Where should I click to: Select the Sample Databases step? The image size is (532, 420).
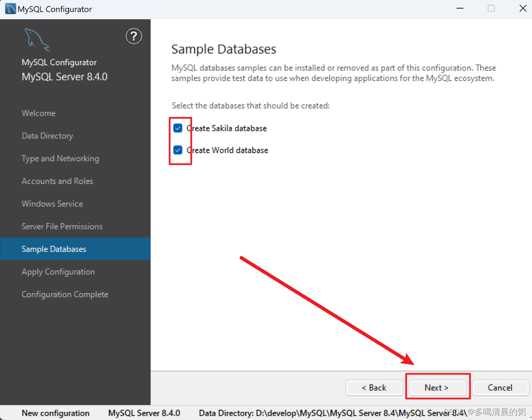pyautogui.click(x=76, y=249)
